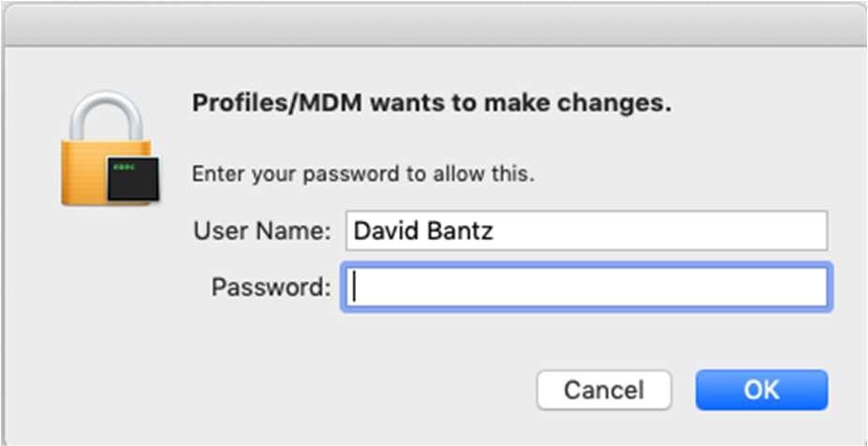The width and height of the screenshot is (868, 446).
Task: Click the "Profiles/MDM wants to make changes" heading
Action: (431, 103)
